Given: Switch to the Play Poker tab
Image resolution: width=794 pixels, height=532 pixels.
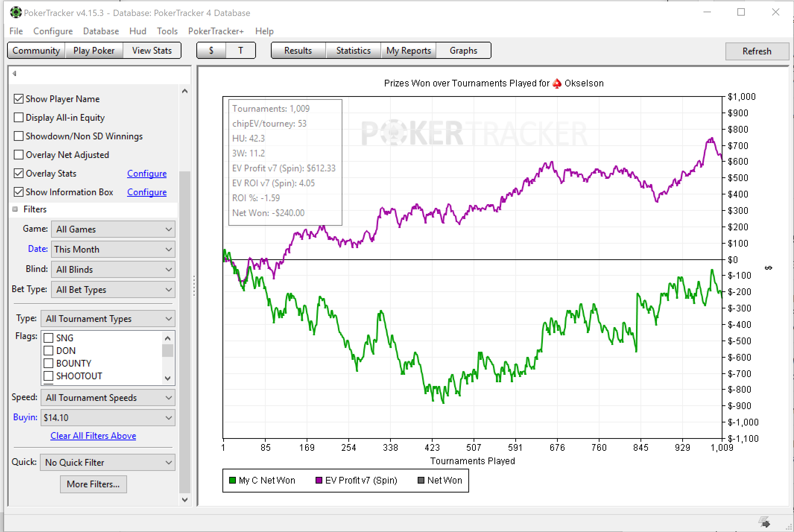Looking at the screenshot, I should (94, 51).
